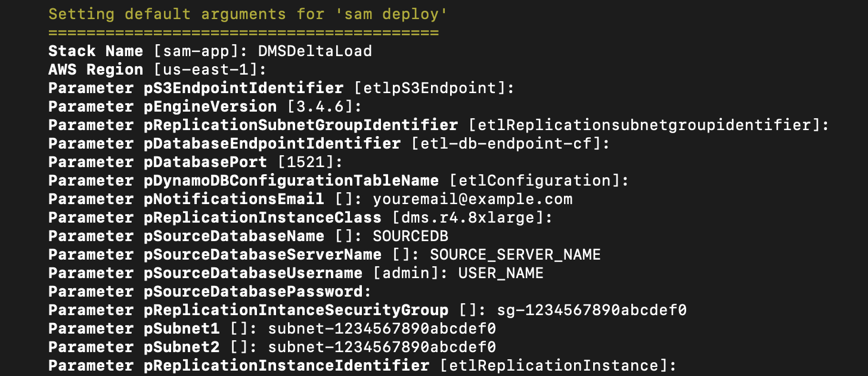
Task: Click the yellow equals-sign separator line
Action: [x=243, y=33]
